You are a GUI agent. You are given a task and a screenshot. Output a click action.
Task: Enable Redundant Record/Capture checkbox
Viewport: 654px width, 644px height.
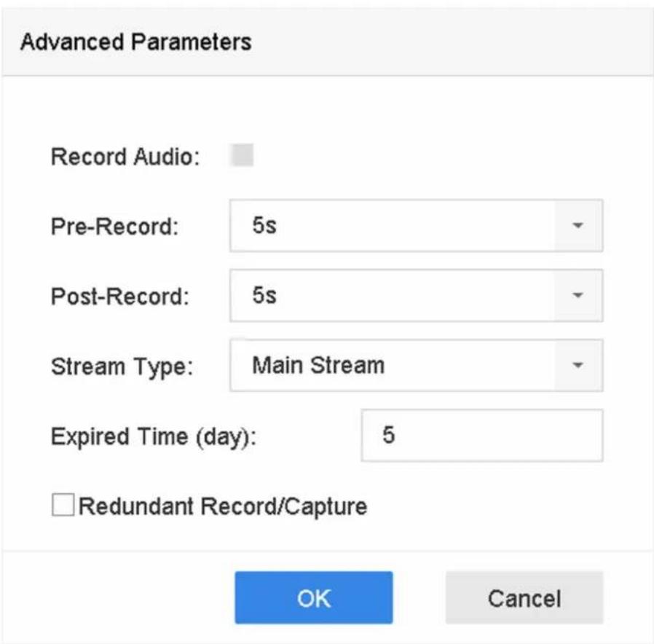pos(63,505)
